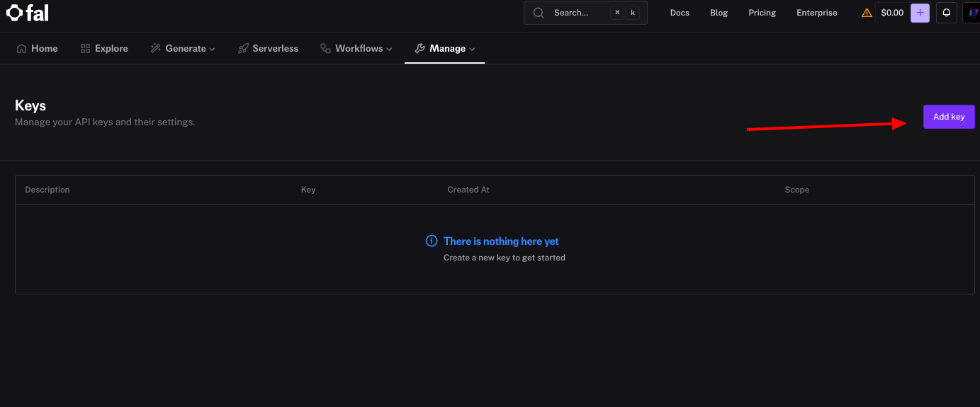Click the orange warning triangle icon
This screenshot has height=407, width=980.
point(867,13)
